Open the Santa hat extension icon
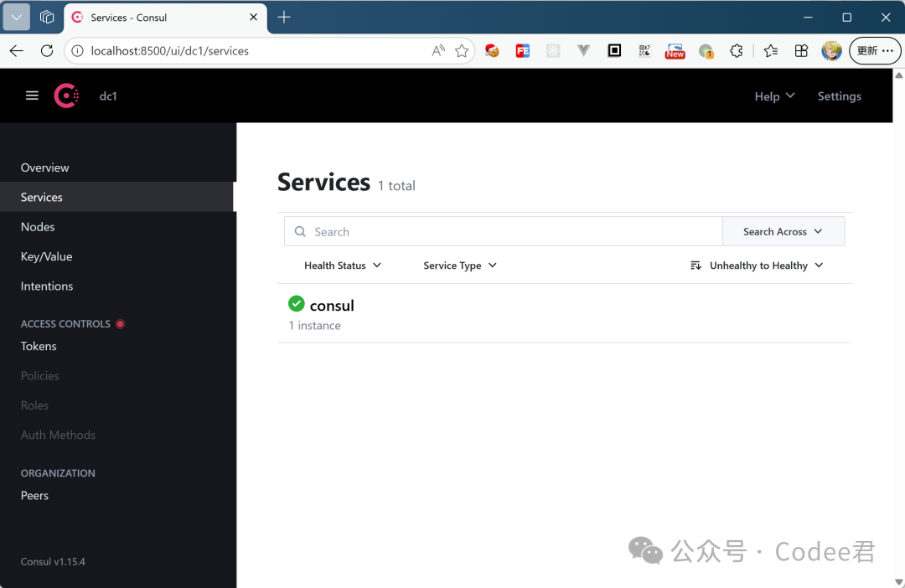This screenshot has height=588, width=905. click(x=492, y=51)
